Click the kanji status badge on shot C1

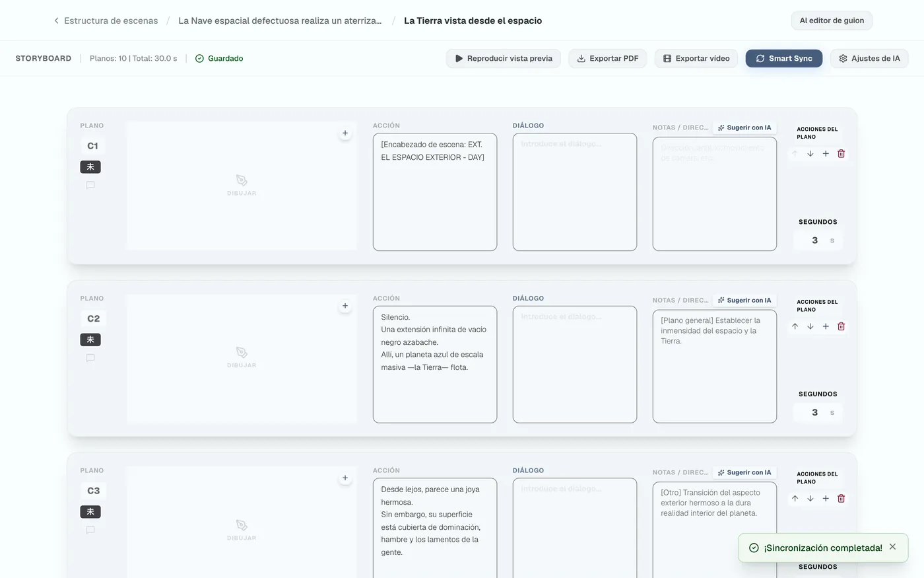coord(90,166)
